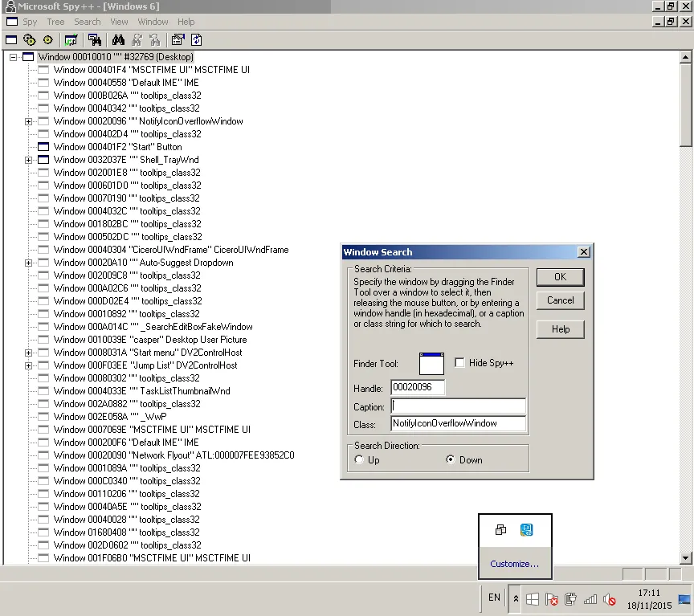Click the black binoculars Find icon
The image size is (694, 616).
pos(118,40)
